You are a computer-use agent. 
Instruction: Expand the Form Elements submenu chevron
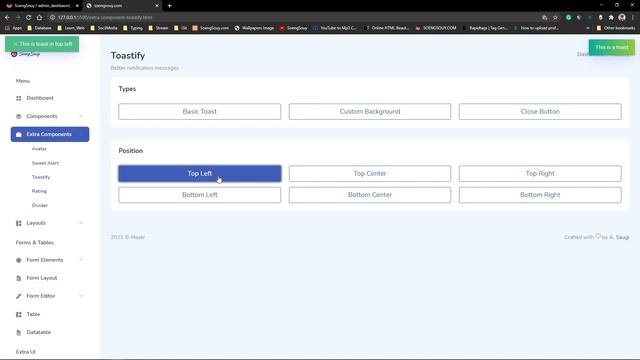[81, 260]
